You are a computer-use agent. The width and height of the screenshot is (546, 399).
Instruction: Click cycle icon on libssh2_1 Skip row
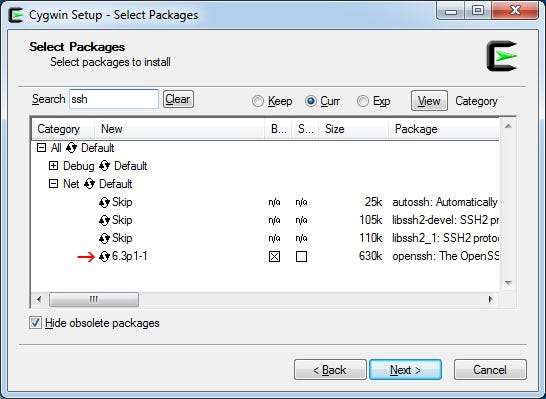coord(104,238)
